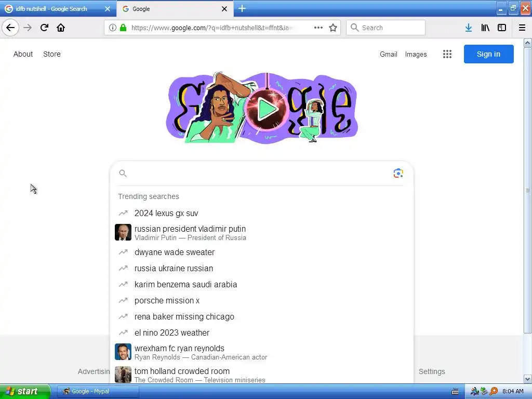Click the green padlock security icon
Screen dimensions: 532x399
click(x=123, y=28)
